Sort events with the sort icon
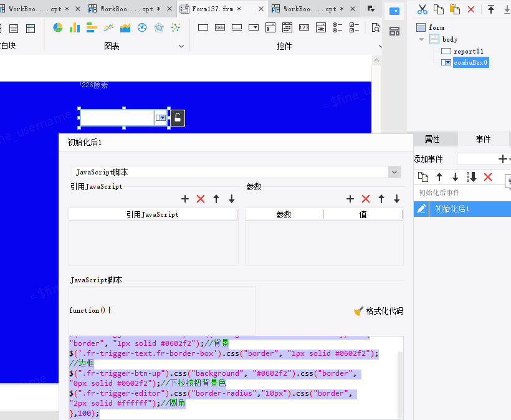Image resolution: width=511 pixels, height=420 pixels. point(472,177)
